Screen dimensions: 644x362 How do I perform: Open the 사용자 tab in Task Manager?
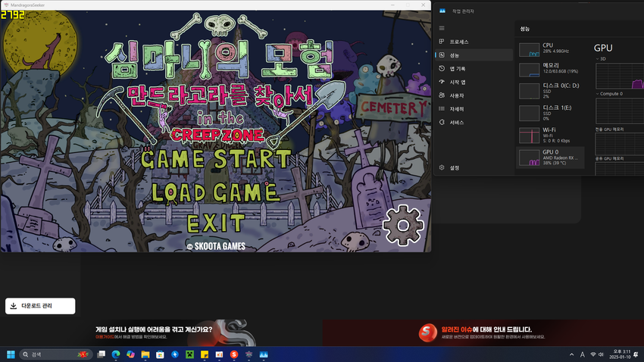pyautogui.click(x=474, y=95)
